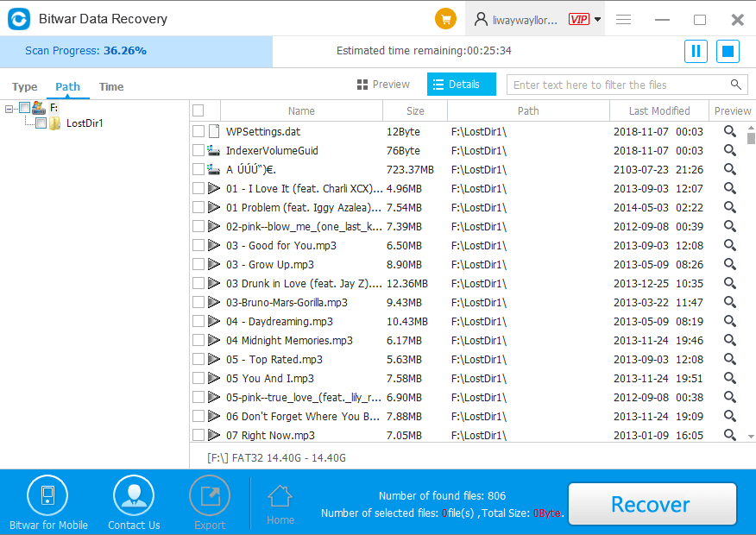Check the 01 Problem (feat. Iggy Azalea) checkbox
This screenshot has height=535, width=756.
point(198,207)
